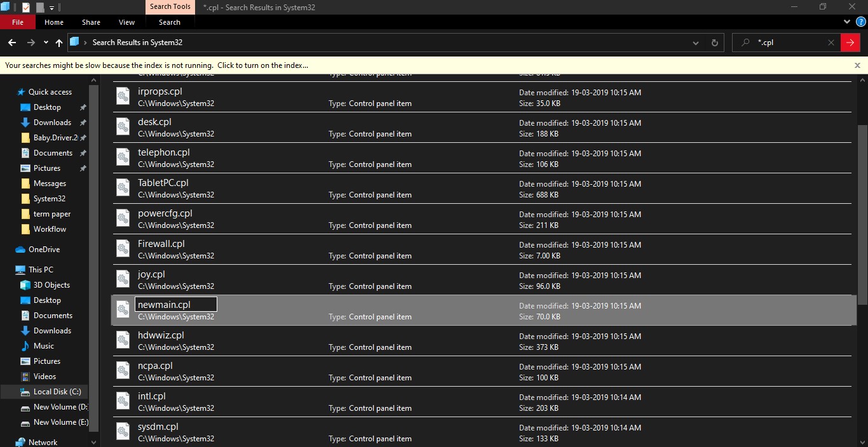
Task: Select Quick access in navigation pane
Action: (50, 92)
